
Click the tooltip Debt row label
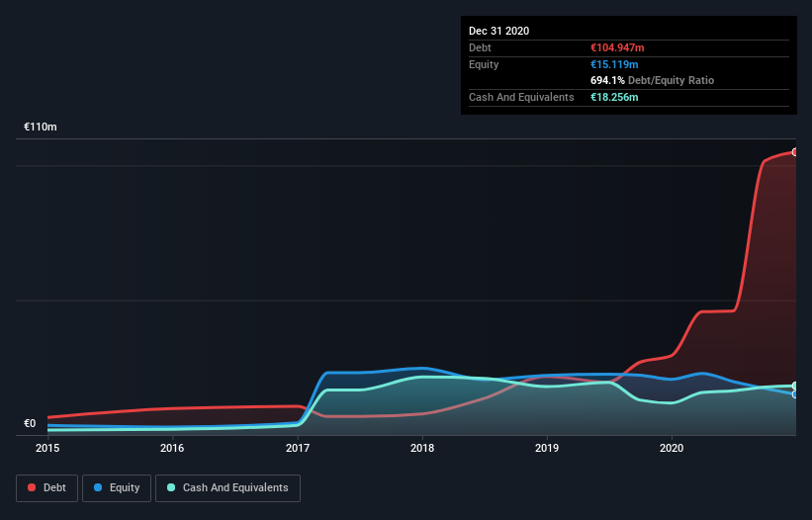pos(480,47)
